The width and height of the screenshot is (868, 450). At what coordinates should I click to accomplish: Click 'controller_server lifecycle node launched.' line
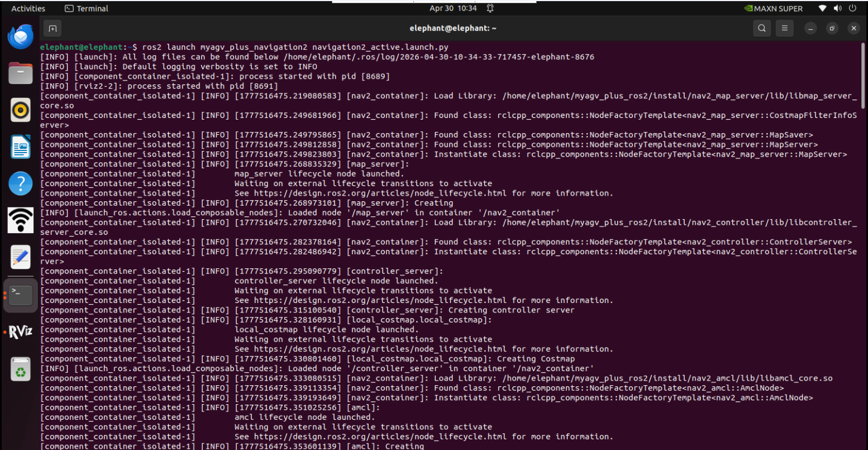[x=336, y=281]
